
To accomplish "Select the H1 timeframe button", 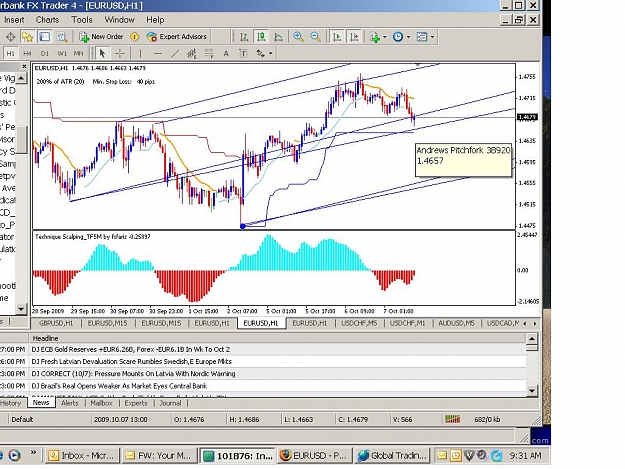I will tap(10, 53).
